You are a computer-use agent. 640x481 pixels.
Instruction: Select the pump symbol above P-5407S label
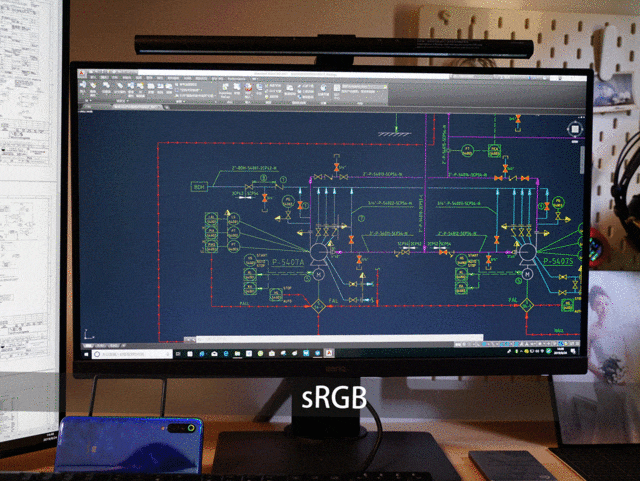point(527,252)
